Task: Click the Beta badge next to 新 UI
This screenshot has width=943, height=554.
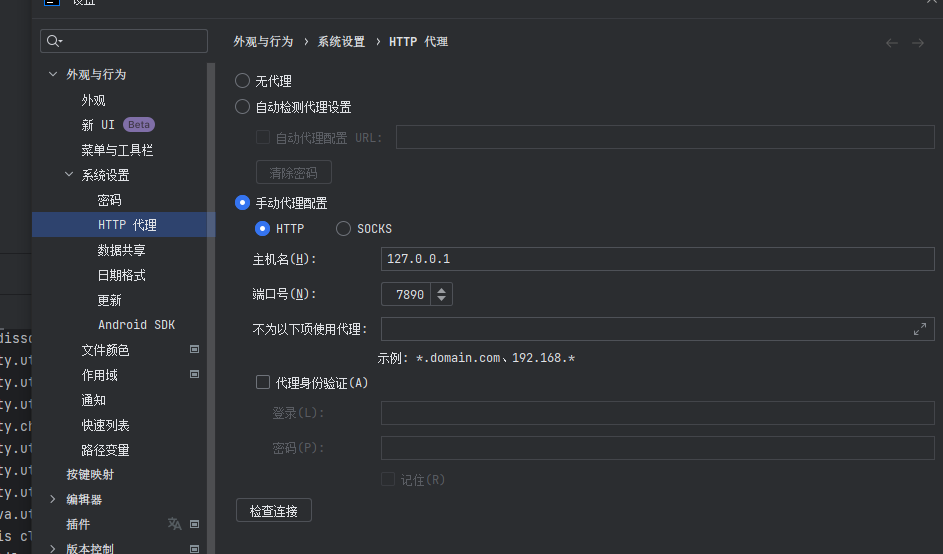Action: coord(139,125)
